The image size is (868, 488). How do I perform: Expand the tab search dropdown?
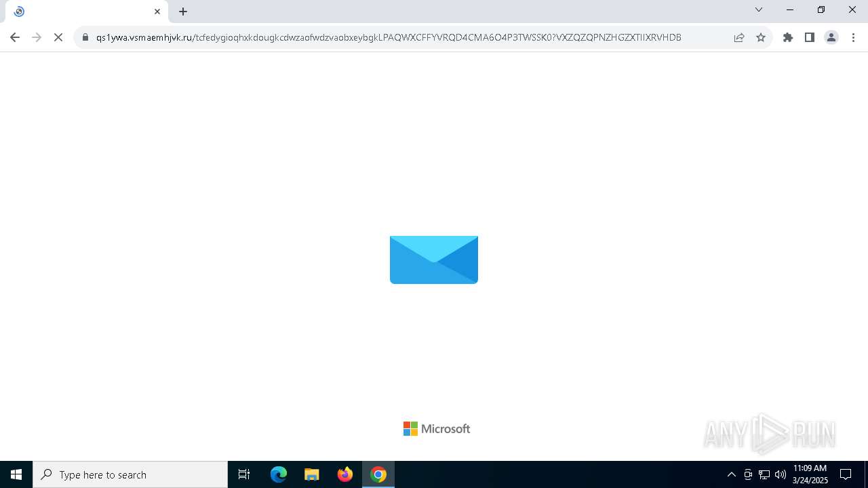(759, 9)
